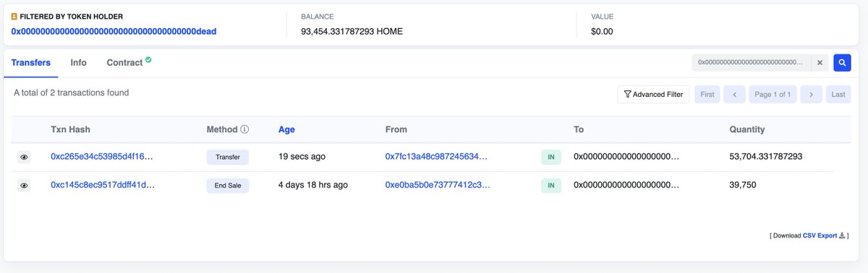868x273 pixels.
Task: Click the blue search magnifier button
Action: pyautogui.click(x=842, y=63)
